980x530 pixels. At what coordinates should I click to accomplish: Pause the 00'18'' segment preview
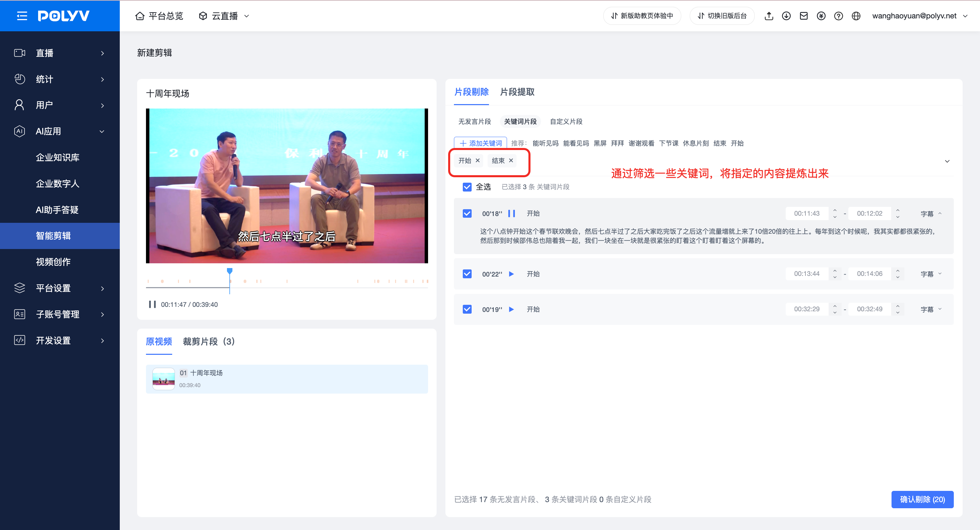click(512, 214)
